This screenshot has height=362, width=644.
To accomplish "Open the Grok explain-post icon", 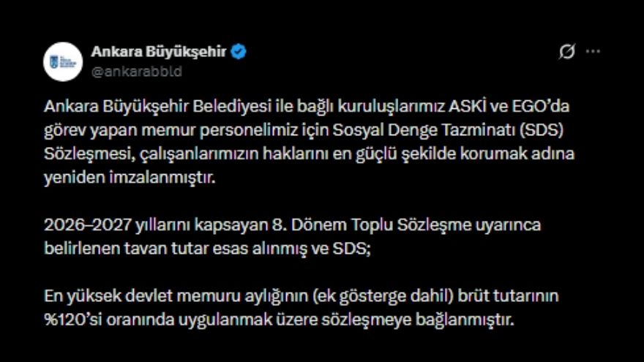I will (x=566, y=52).
